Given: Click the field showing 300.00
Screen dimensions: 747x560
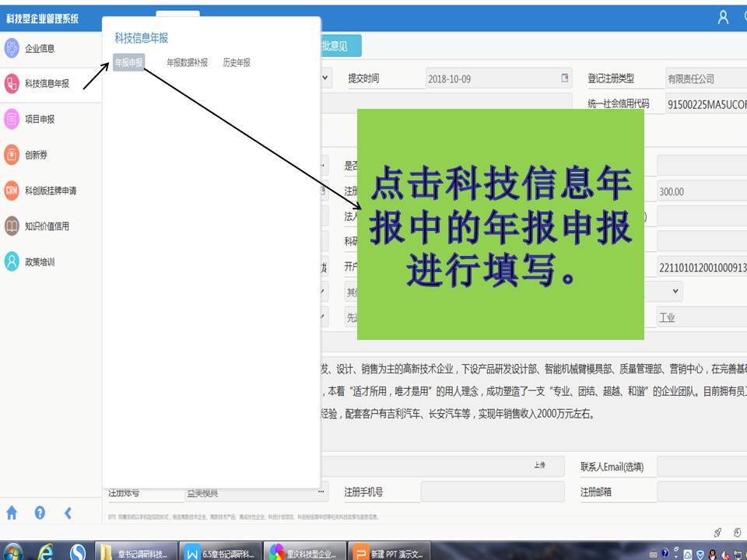Looking at the screenshot, I should (702, 191).
